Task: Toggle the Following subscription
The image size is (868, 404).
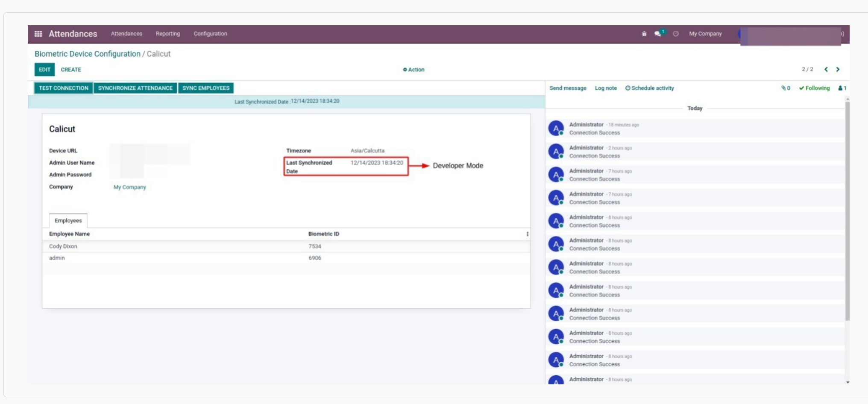Action: pyautogui.click(x=814, y=88)
